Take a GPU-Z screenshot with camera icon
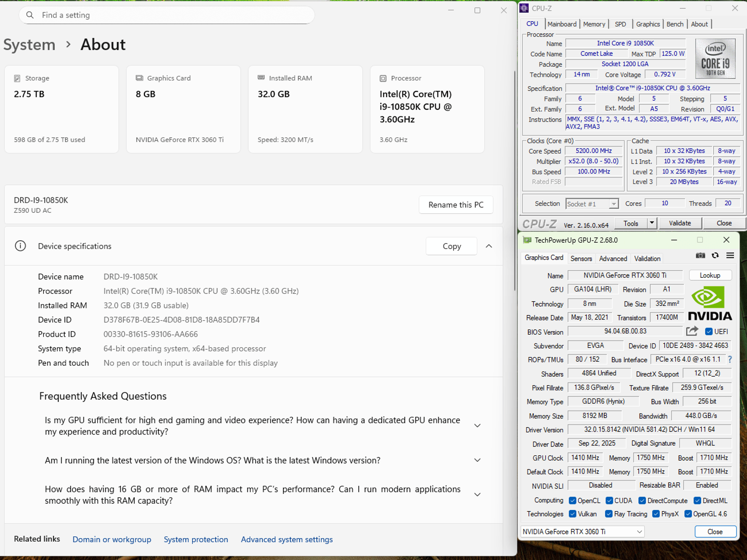Screen dimensions: 747x560 (x=700, y=256)
